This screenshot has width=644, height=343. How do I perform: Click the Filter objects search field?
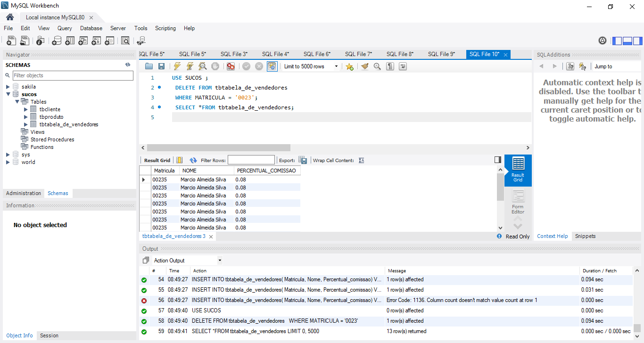(73, 75)
